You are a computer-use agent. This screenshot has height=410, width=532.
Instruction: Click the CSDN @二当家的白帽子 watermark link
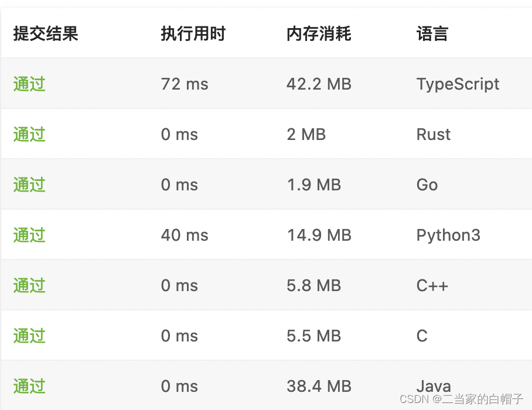[463, 400]
